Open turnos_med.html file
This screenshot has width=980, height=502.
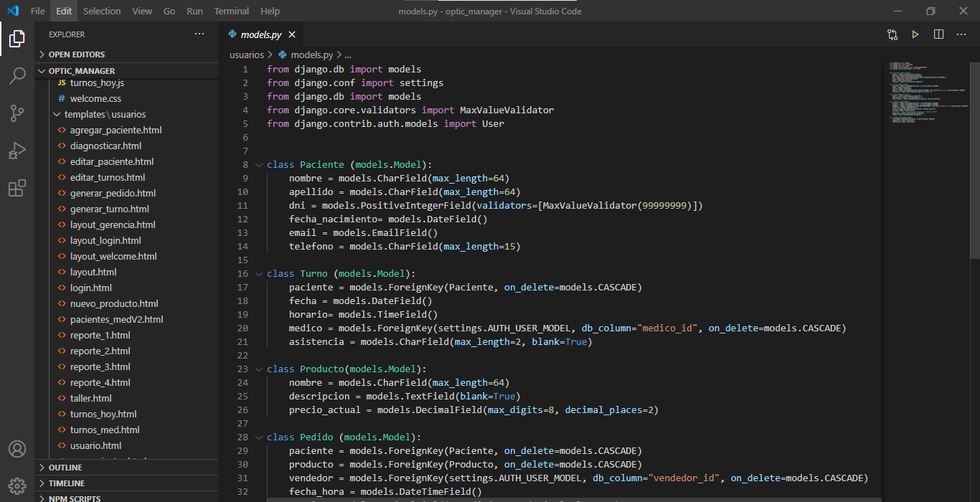[x=105, y=430]
